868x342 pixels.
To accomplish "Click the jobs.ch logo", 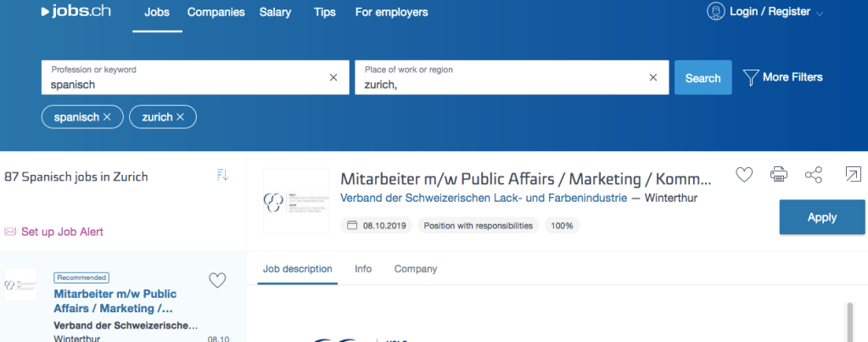I will (76, 13).
